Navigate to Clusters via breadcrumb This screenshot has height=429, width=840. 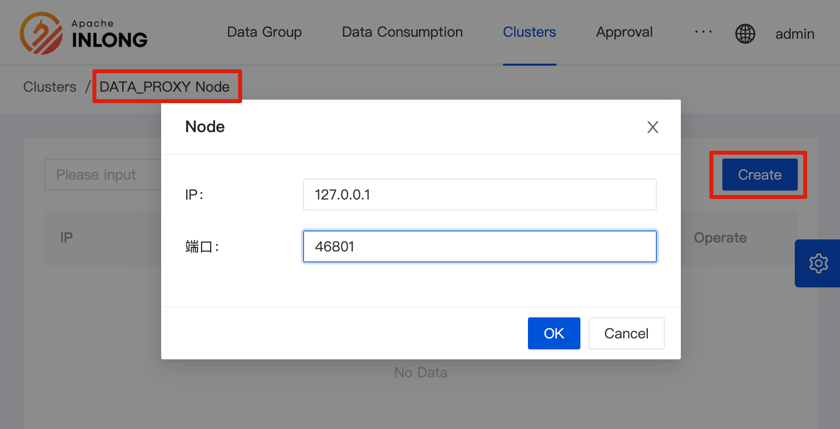point(50,87)
